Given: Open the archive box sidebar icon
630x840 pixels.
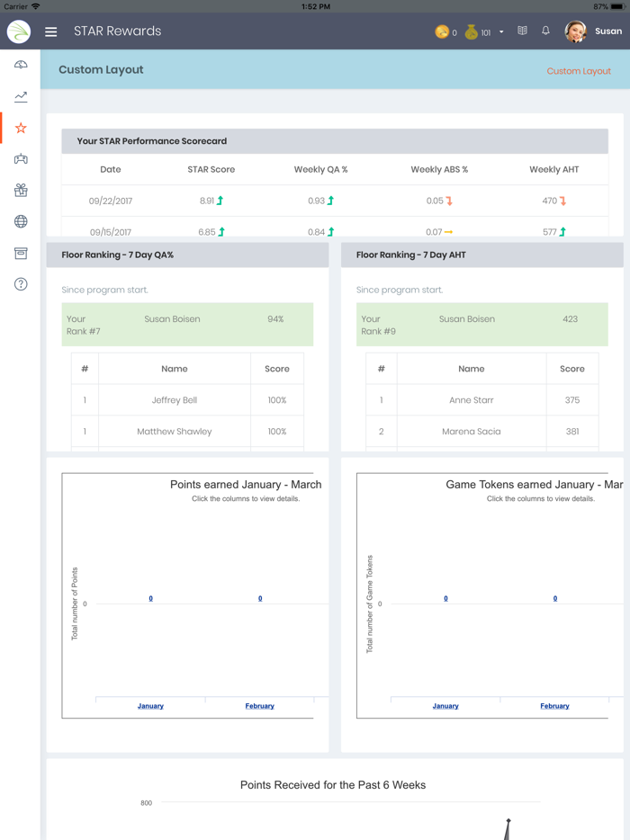Looking at the screenshot, I should (x=21, y=253).
